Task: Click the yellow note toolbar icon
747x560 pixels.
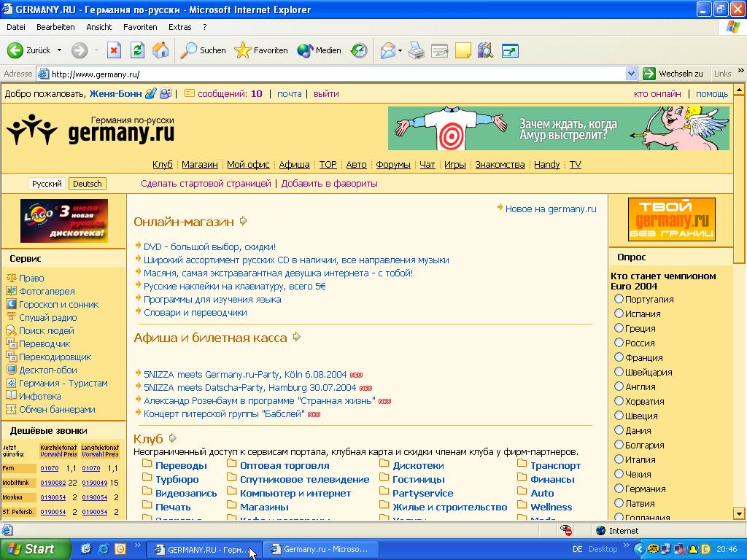Action: click(462, 50)
